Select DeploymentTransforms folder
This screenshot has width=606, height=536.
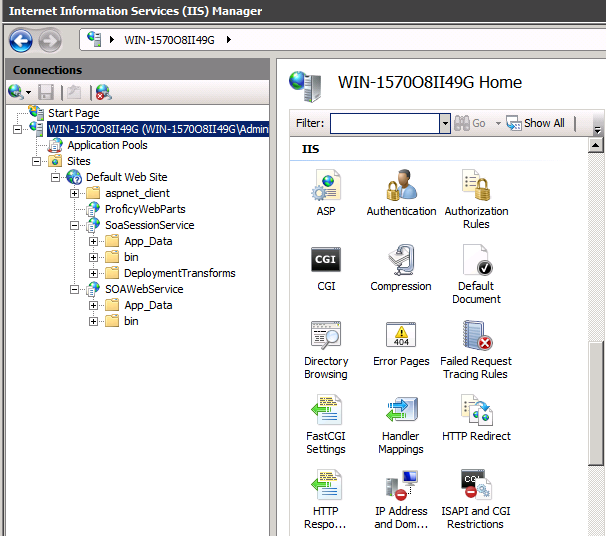pyautogui.click(x=180, y=273)
